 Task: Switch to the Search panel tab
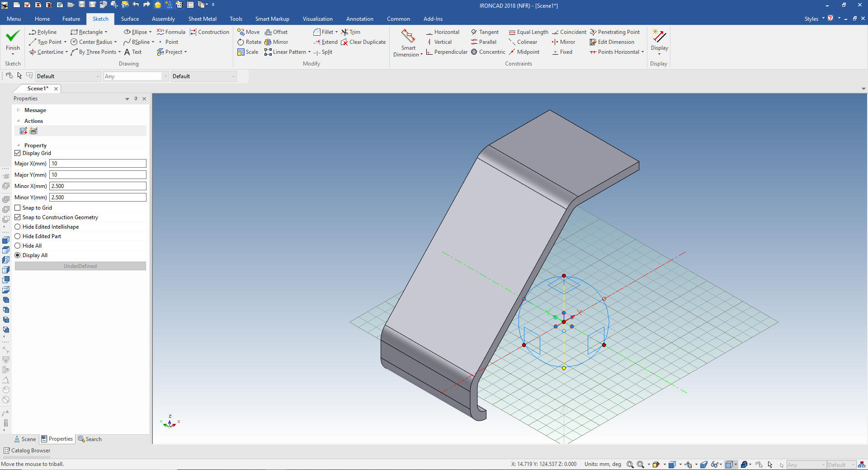coord(90,439)
